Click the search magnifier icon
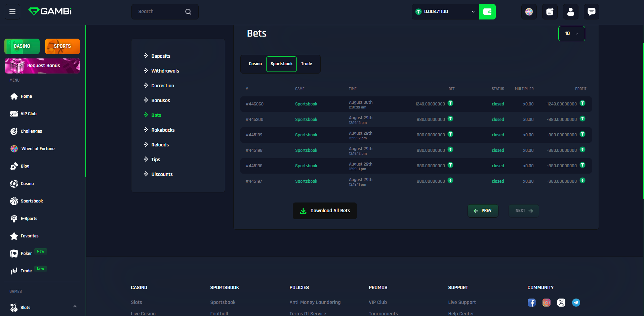This screenshot has width=644, height=316. coord(188,12)
